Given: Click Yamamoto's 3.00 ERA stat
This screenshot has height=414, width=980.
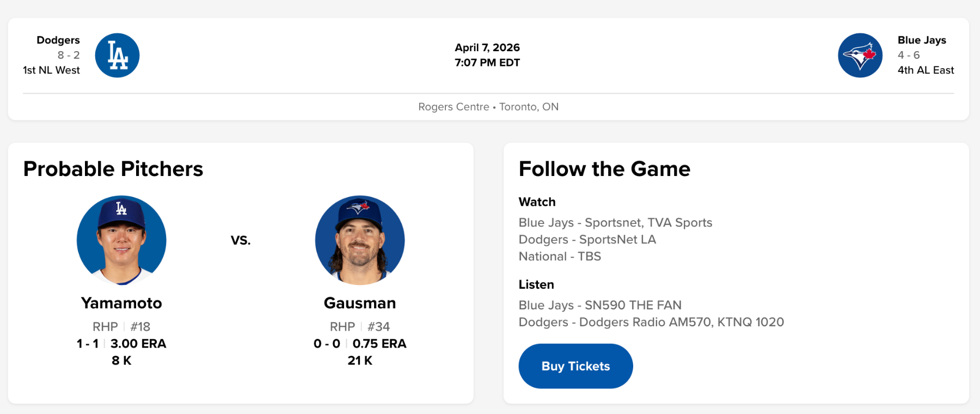Looking at the screenshot, I should point(138,344).
